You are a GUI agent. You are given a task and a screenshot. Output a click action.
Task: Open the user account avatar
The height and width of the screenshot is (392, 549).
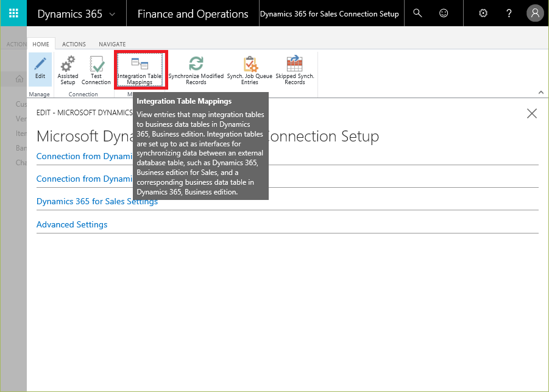[x=535, y=13]
